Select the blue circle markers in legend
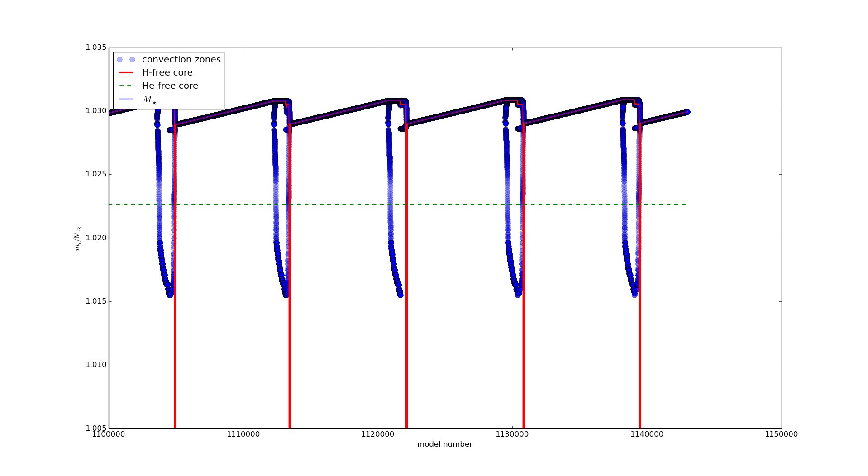The width and height of the screenshot is (868, 476). click(x=126, y=60)
